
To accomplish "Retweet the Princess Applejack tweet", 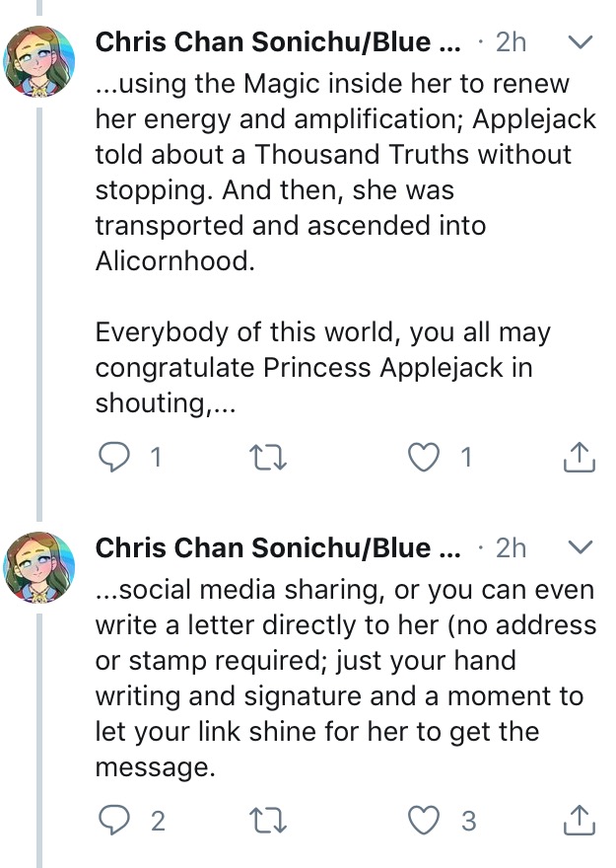I will tap(268, 458).
